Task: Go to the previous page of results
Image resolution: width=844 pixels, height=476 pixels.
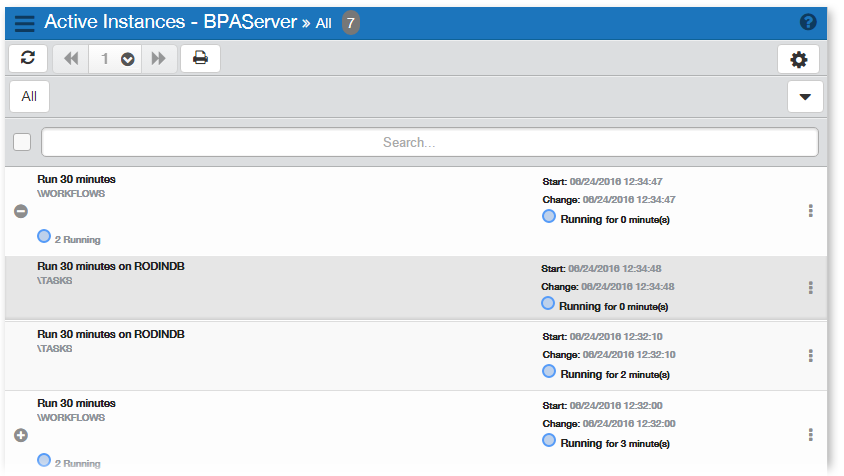Action: pos(71,59)
